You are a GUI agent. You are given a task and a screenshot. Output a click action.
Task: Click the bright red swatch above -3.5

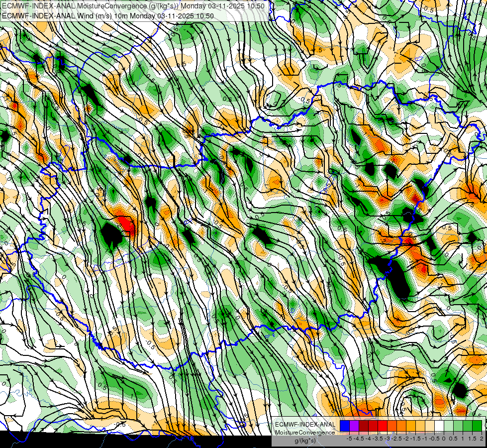tap(383, 426)
